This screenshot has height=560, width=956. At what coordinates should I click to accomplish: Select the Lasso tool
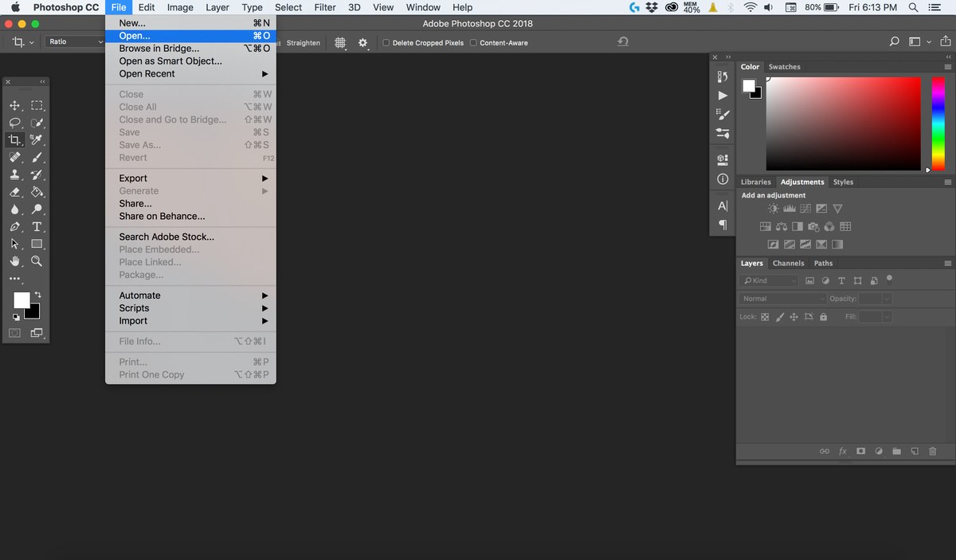[x=15, y=123]
